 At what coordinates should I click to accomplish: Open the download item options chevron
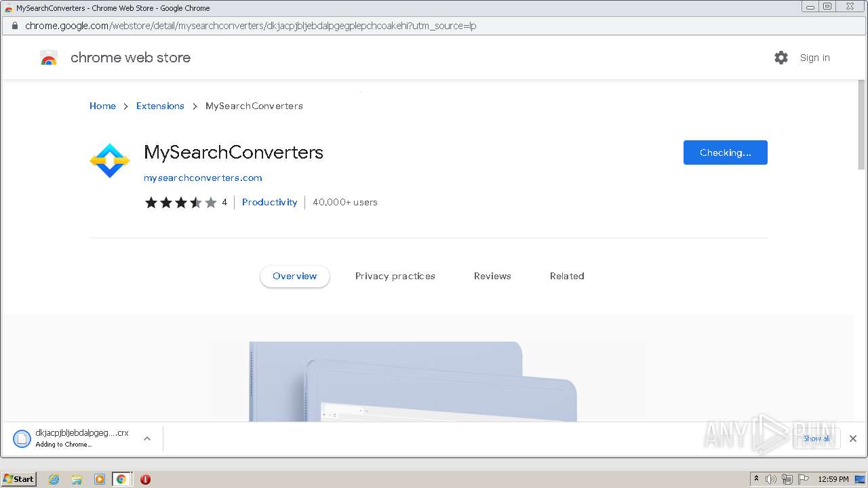146,439
